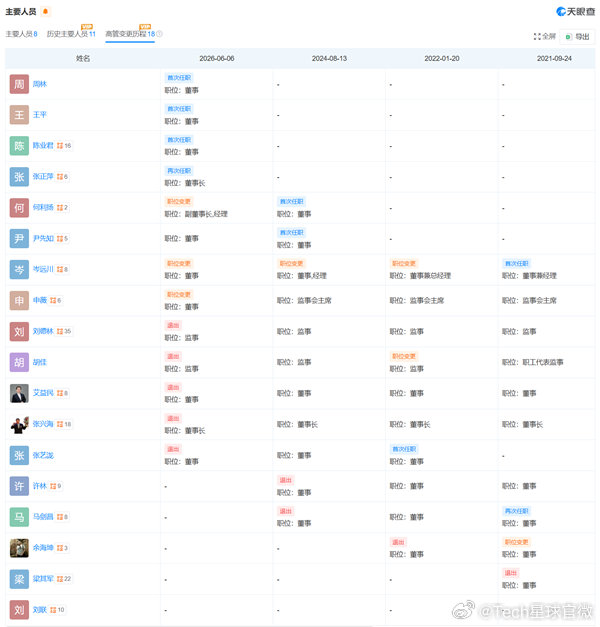
Task: Click the brown 申 avatar icon
Action: coord(19,301)
